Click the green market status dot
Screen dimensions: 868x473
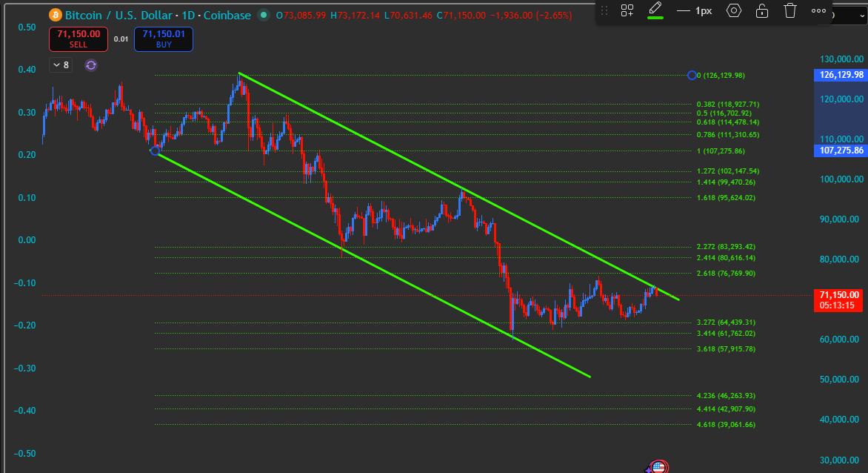coord(264,15)
